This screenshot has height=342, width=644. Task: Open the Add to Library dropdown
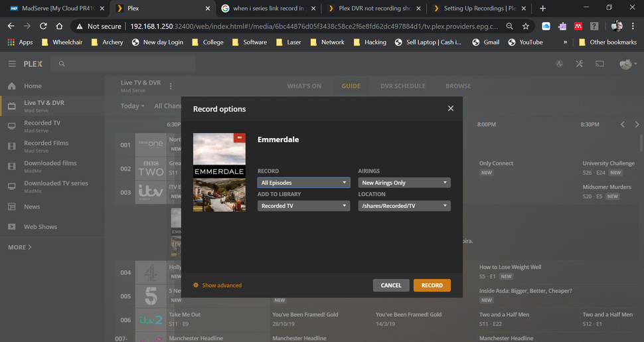point(303,205)
